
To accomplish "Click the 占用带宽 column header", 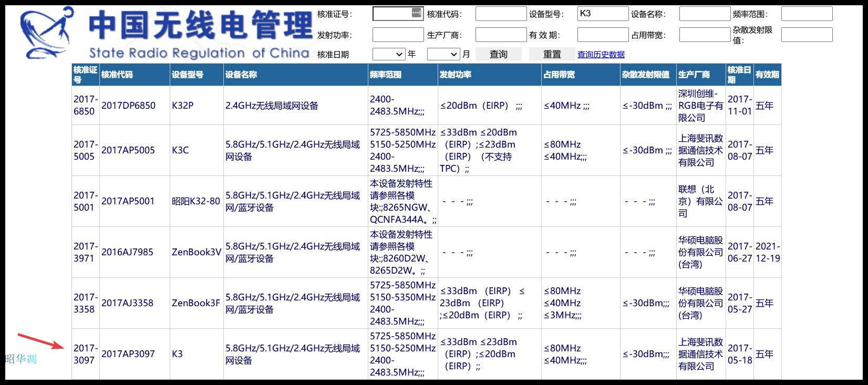I will 581,75.
